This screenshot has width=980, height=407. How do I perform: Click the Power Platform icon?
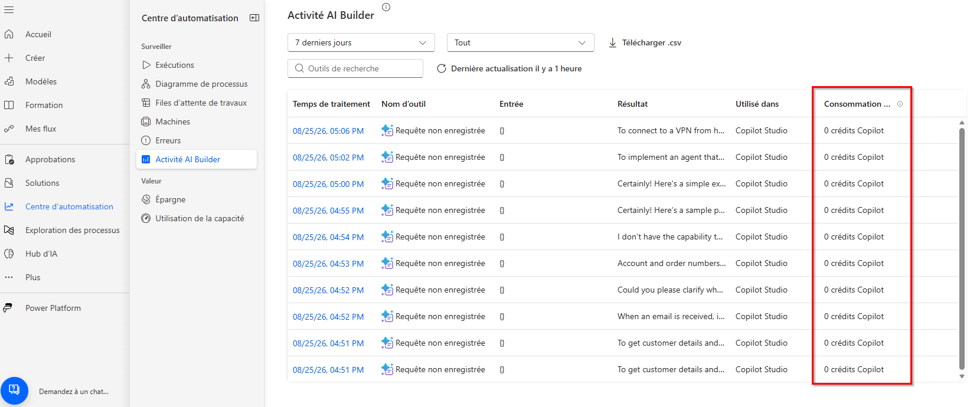[8, 308]
